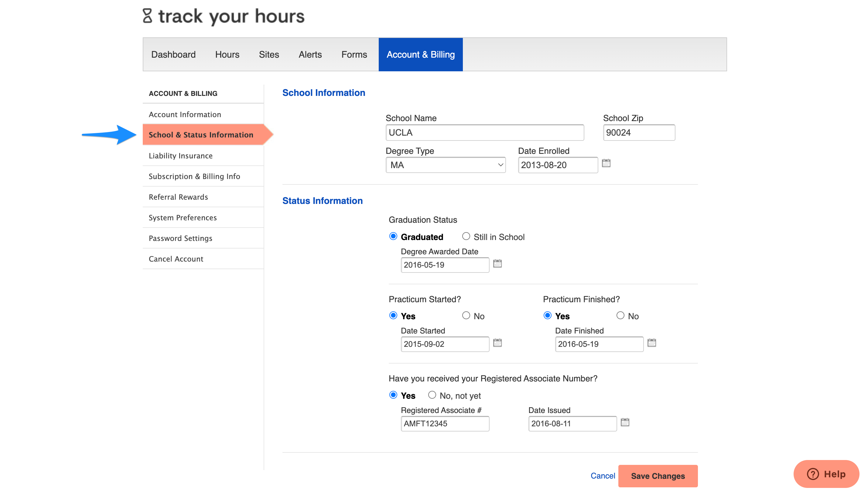
Task: Select the Still in School option
Action: click(x=466, y=236)
